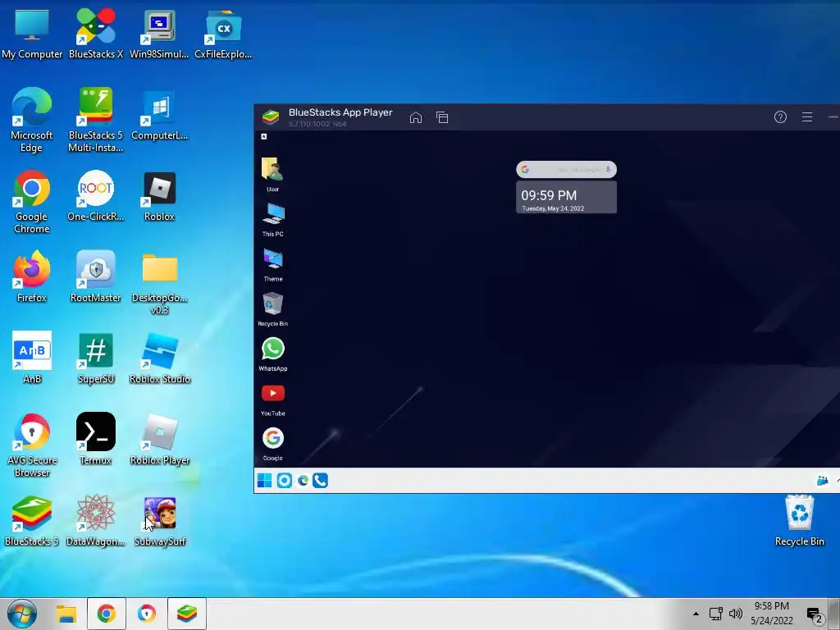840x630 pixels.
Task: Open BlueStacks hamburger menu
Action: point(807,116)
